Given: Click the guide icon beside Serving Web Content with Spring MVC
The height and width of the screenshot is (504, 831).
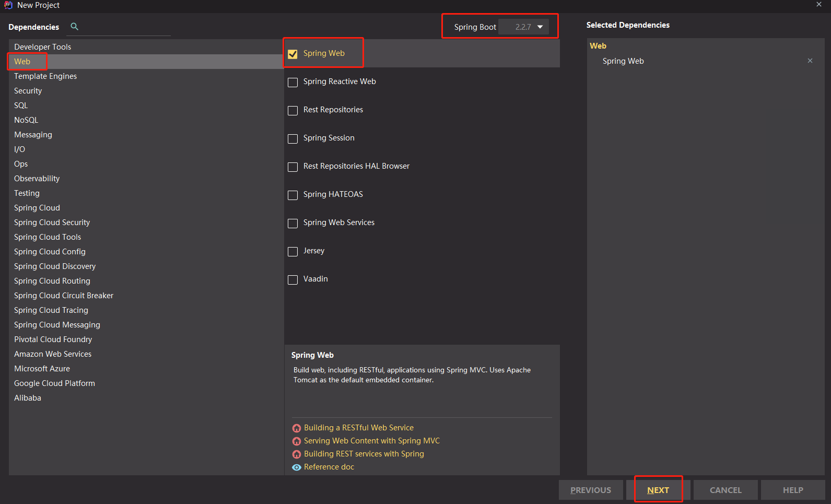Looking at the screenshot, I should coord(297,441).
